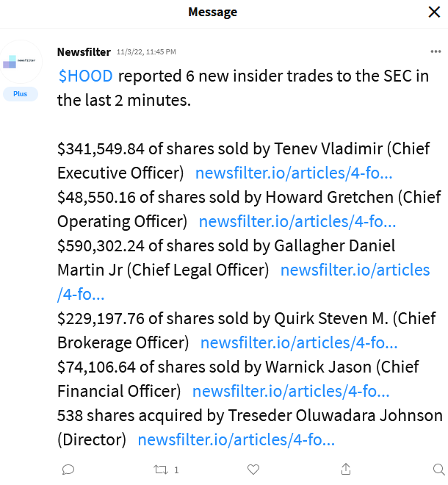448x485 pixels.
Task: Open the $HOOD cashtag link
Action: pyautogui.click(x=84, y=76)
